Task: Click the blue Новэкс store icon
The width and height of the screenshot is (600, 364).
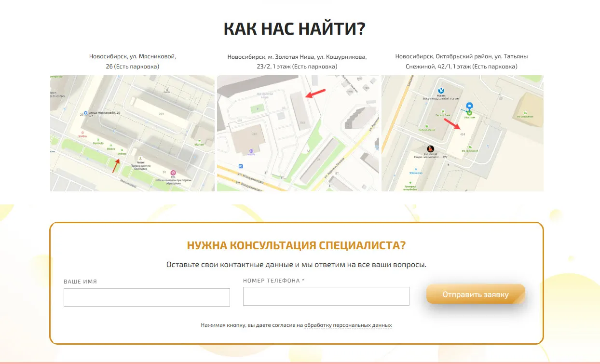Action: (440, 90)
